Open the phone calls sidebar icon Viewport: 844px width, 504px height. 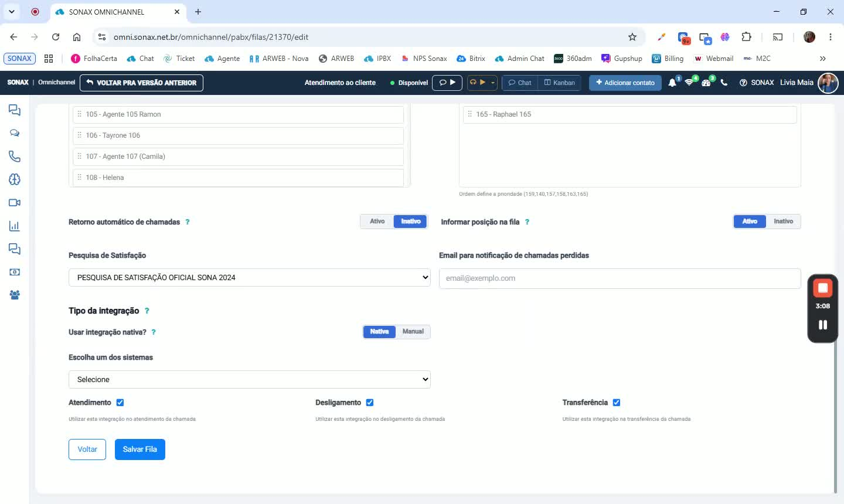(x=15, y=156)
